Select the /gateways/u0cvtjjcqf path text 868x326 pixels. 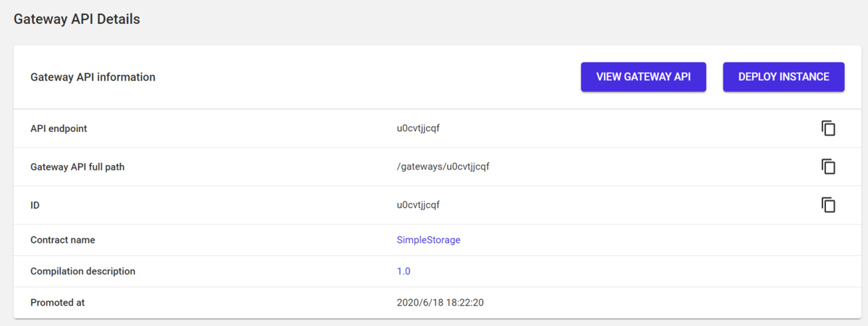point(443,167)
